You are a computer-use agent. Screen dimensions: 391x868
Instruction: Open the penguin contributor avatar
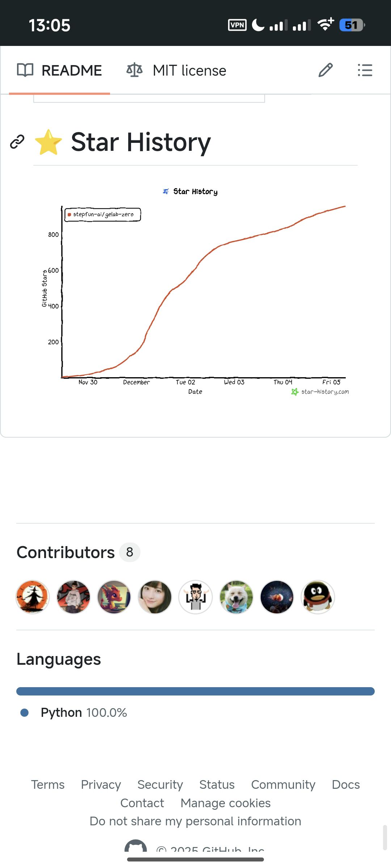pyautogui.click(x=318, y=597)
